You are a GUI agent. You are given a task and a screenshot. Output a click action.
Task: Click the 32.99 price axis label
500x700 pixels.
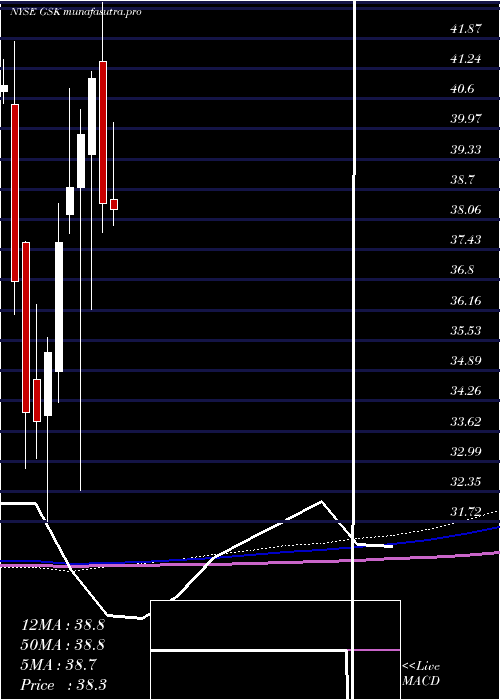pos(466,451)
